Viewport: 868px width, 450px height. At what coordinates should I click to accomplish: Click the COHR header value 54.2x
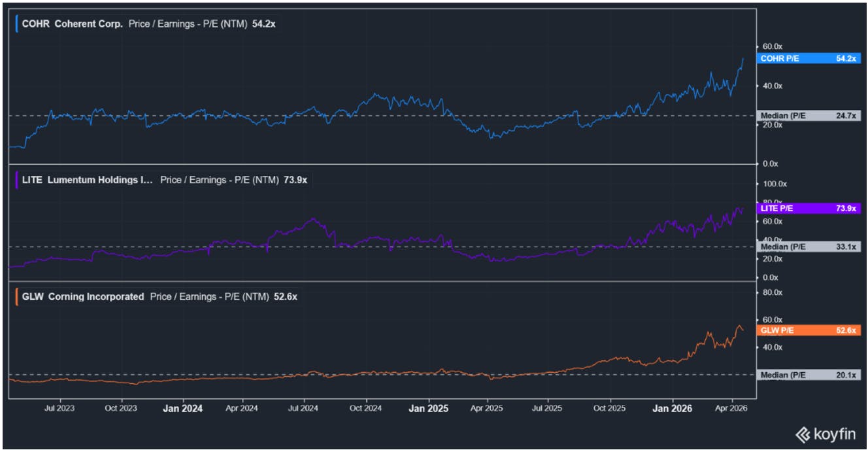coord(263,24)
